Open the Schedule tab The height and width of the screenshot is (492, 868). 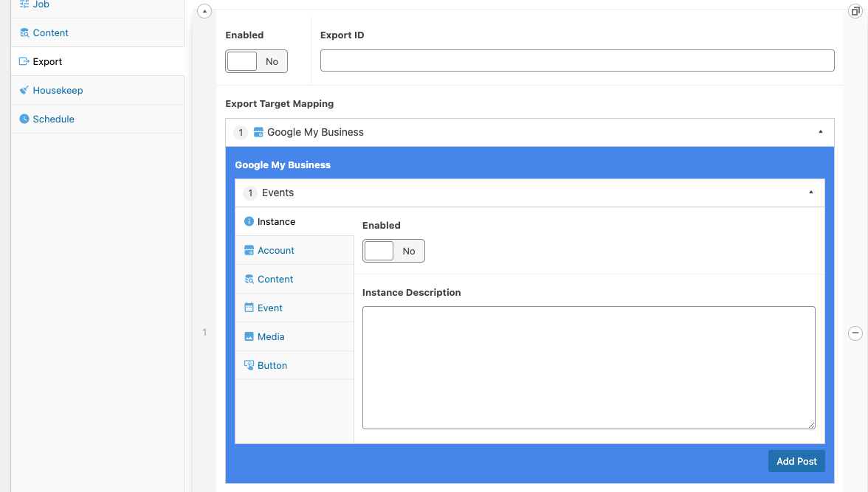point(97,119)
